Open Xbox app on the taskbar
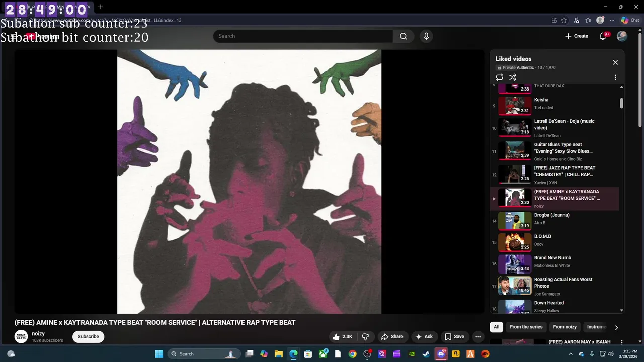The image size is (644, 362). coord(323,354)
